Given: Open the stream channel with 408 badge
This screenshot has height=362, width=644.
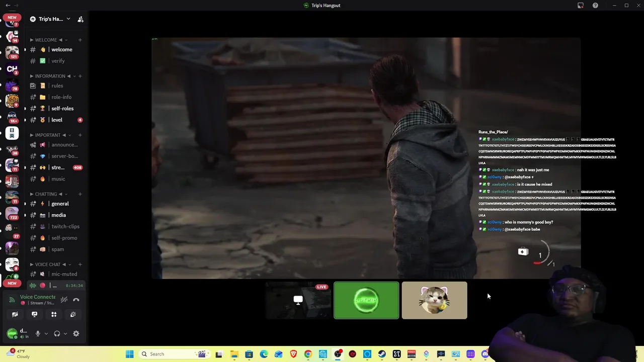Looking at the screenshot, I should point(56,167).
